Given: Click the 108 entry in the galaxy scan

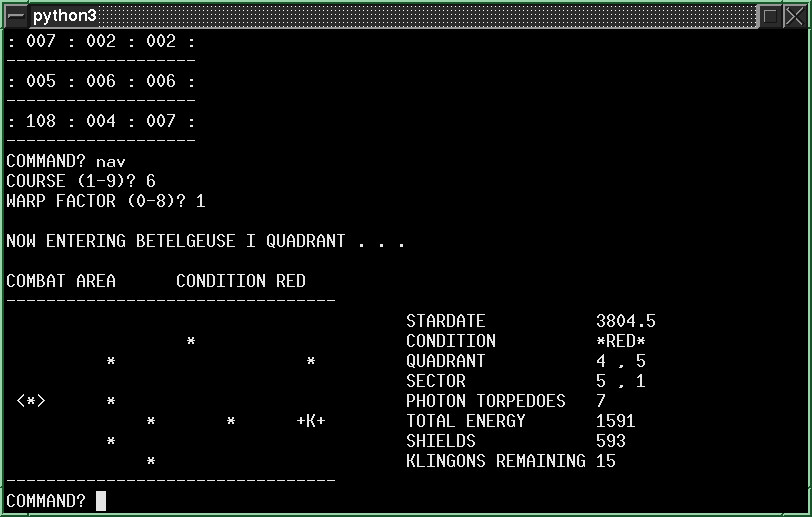Looking at the screenshot, I should pos(41,121).
